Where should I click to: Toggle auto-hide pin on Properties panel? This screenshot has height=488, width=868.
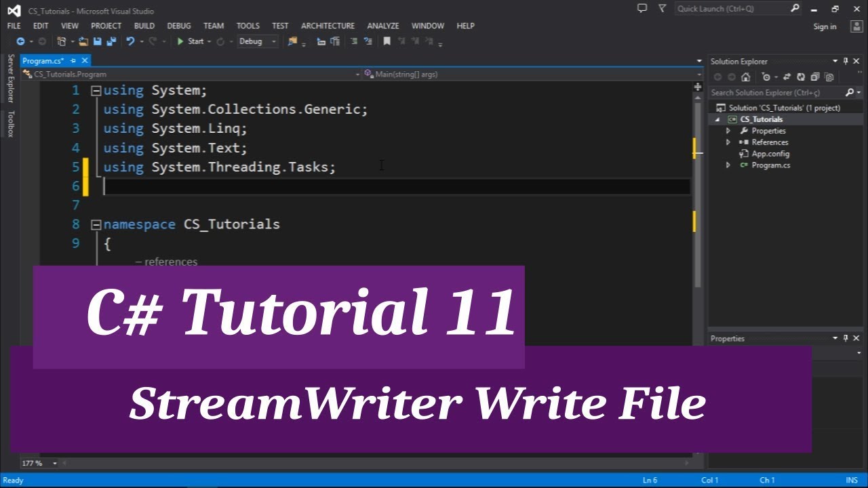(x=846, y=338)
